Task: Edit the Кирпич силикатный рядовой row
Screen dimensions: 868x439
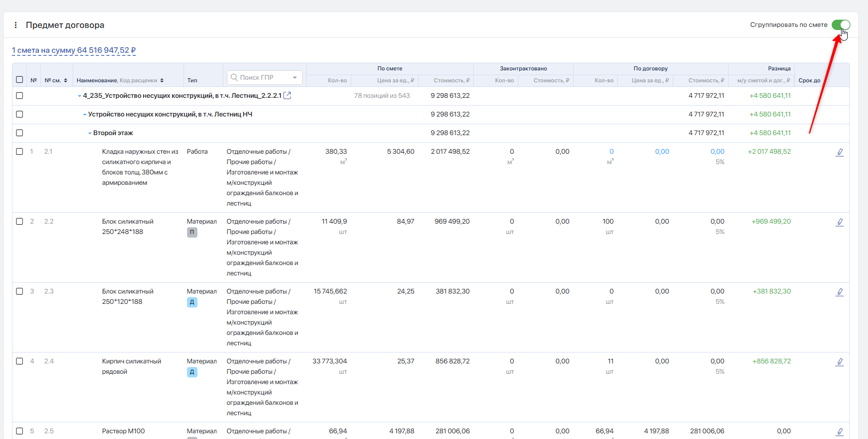Action: (839, 362)
